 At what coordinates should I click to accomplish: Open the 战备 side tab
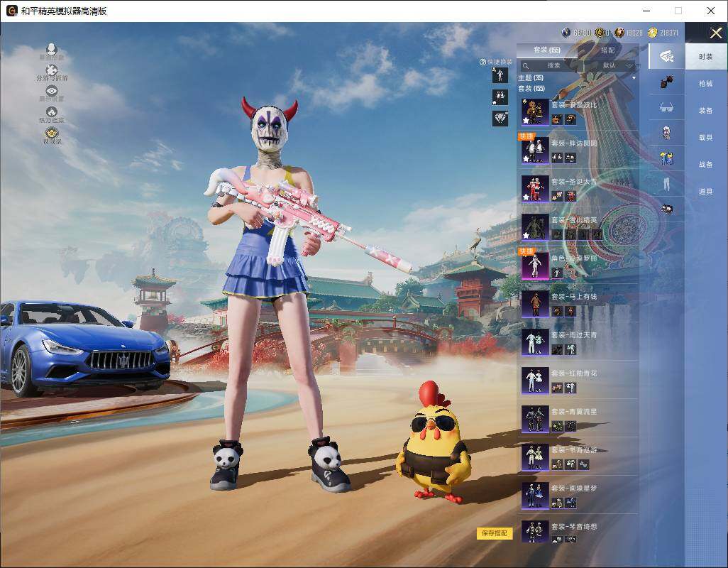(706, 165)
